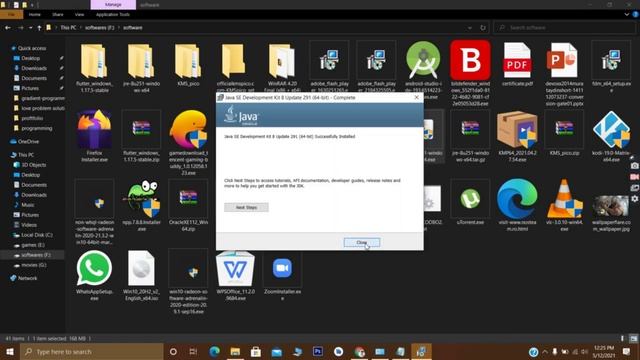640x360 pixels.
Task: Open the File ribbon tab
Action: (x=11, y=15)
